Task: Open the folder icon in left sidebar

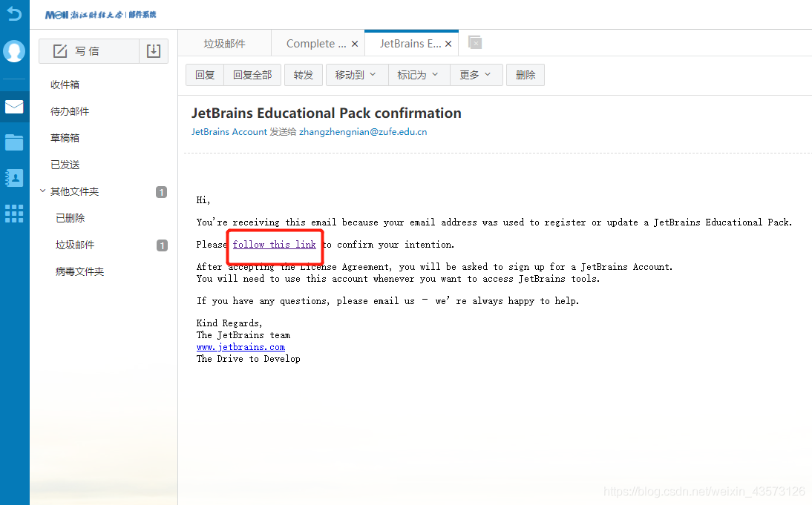Action: point(14,142)
